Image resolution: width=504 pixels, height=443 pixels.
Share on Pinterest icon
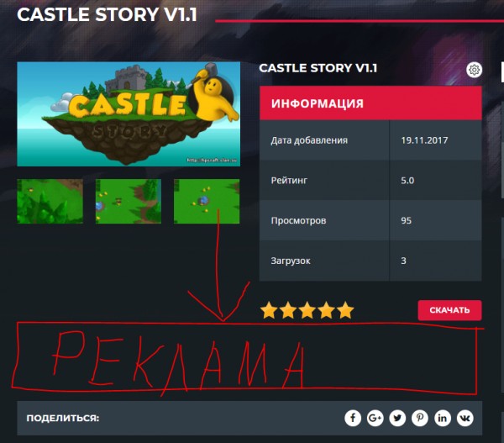tap(420, 418)
